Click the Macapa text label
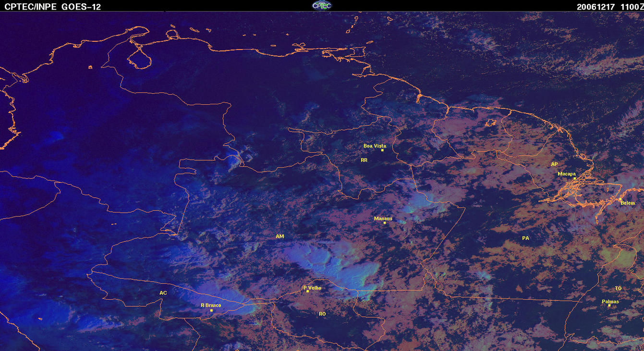644x351 pixels. tap(567, 174)
